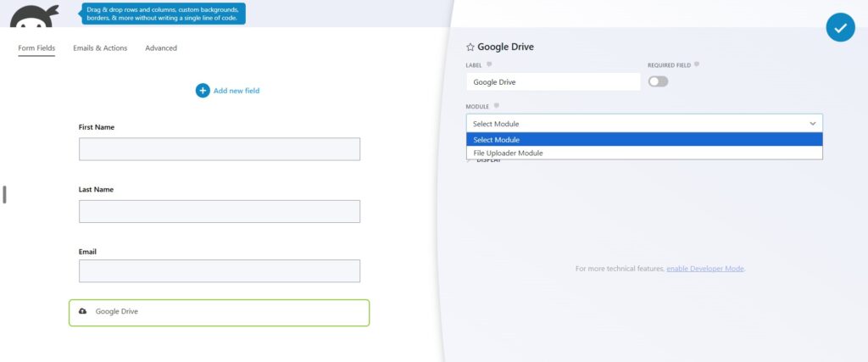
Task: Open the Select Module dropdown
Action: pyautogui.click(x=644, y=124)
